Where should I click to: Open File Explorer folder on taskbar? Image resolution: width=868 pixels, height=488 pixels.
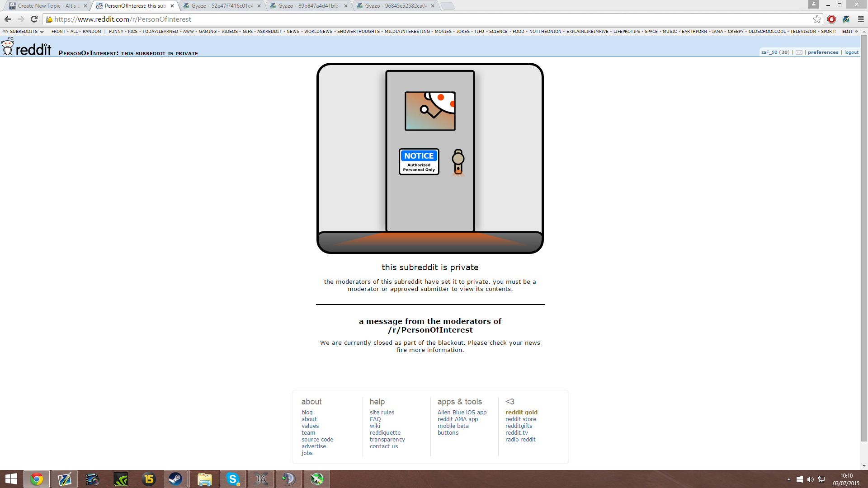[204, 479]
